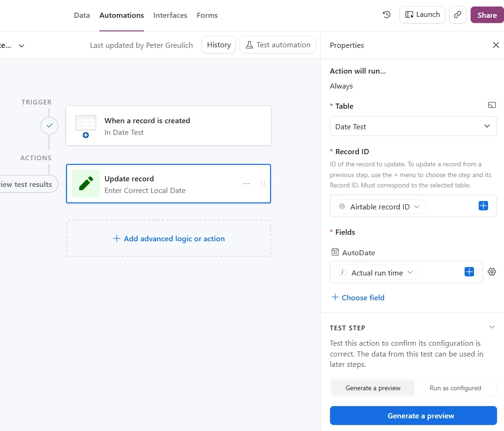The width and height of the screenshot is (504, 431).
Task: Click the expand table view icon
Action: coord(492,105)
